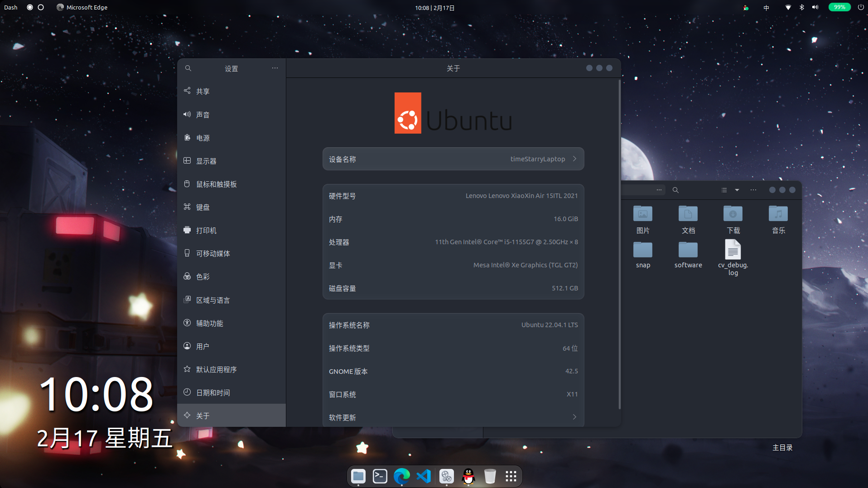Select the cv_debug.log file in Files
This screenshot has height=488, width=868.
[x=733, y=258]
